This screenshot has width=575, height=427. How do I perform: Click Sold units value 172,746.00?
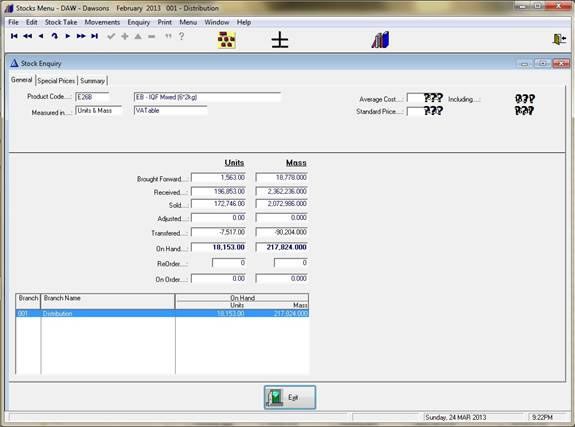(218, 204)
